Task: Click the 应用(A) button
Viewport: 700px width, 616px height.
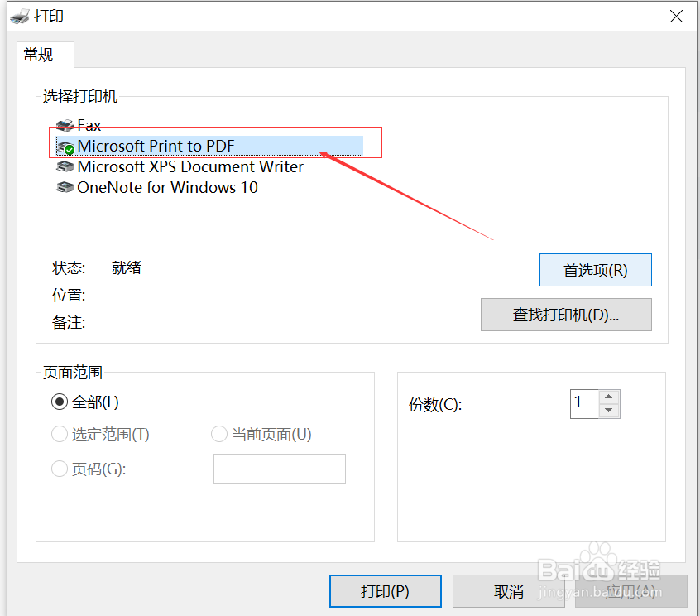Action: 630,591
